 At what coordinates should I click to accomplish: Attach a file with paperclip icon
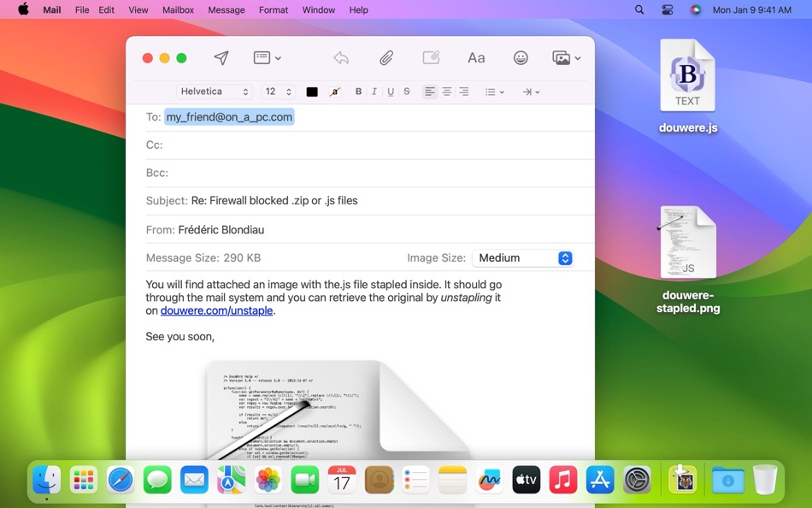click(386, 57)
